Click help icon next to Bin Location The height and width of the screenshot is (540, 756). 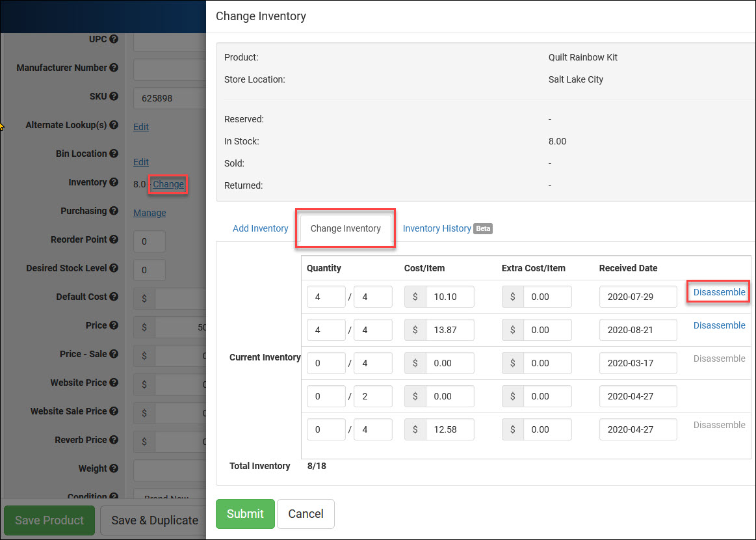[x=114, y=154]
